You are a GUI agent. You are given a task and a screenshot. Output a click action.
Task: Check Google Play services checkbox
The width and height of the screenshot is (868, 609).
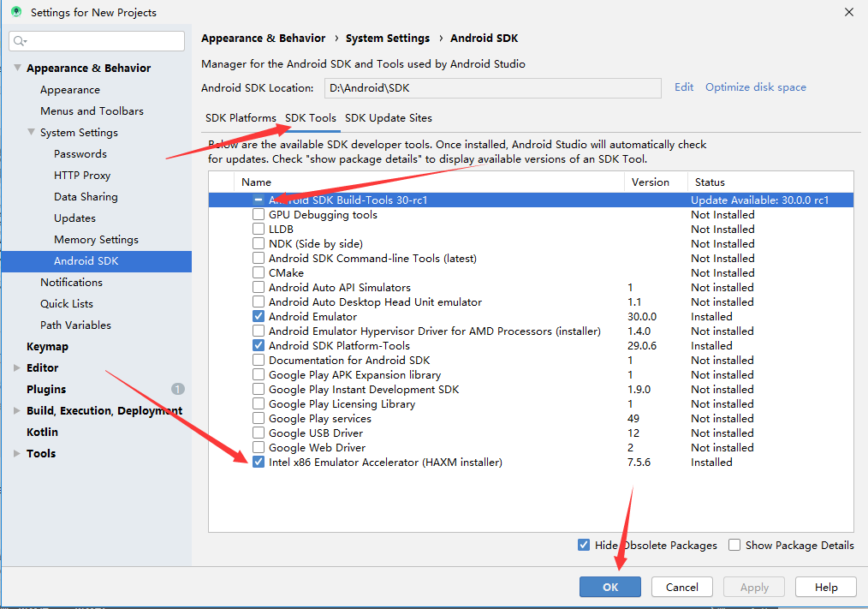click(259, 418)
